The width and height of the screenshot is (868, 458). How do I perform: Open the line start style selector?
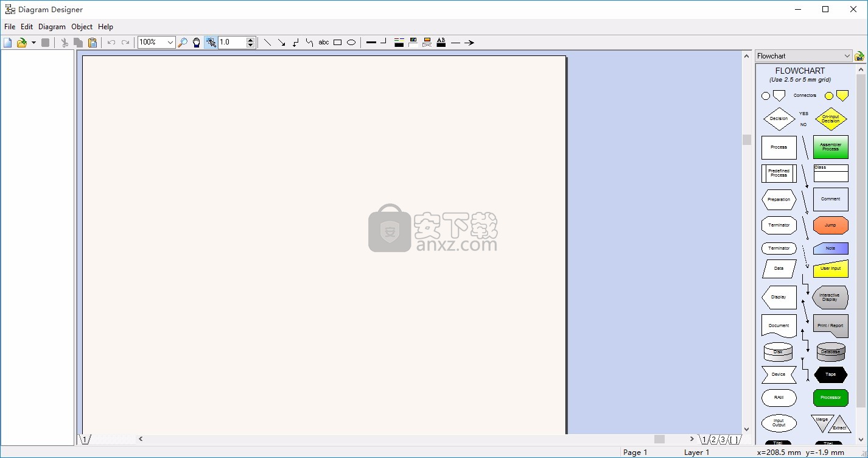(455, 43)
